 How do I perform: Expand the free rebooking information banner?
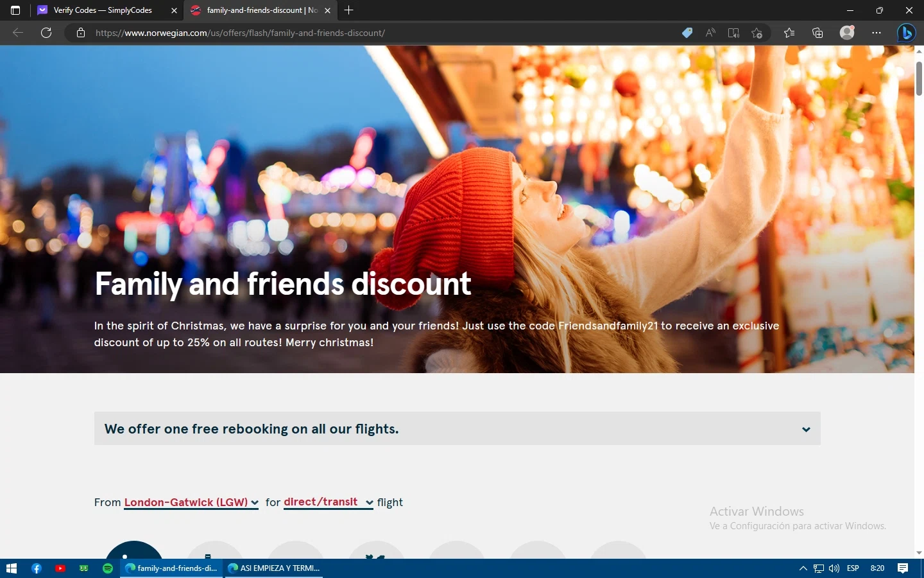(457, 428)
